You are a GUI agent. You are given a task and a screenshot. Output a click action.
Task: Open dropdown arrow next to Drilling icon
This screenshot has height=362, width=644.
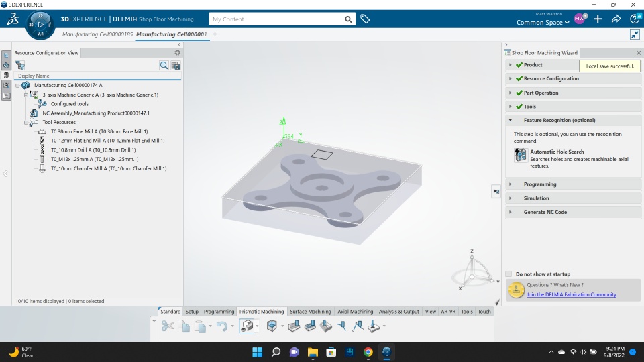(384, 326)
